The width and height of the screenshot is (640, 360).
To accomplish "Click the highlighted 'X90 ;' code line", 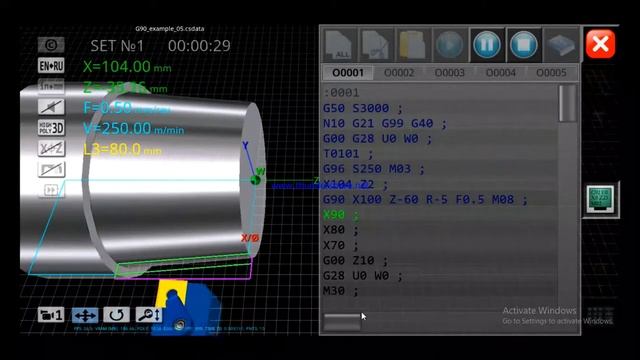I will coord(341,215).
